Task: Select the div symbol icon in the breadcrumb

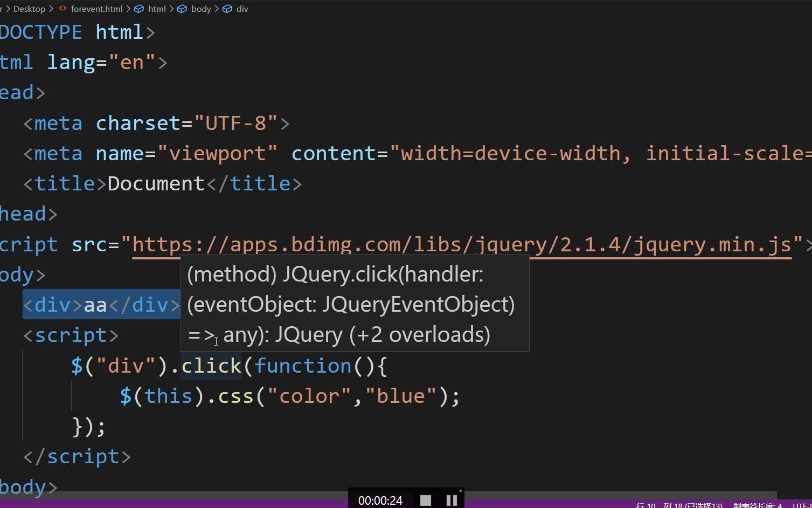Action: (x=227, y=9)
